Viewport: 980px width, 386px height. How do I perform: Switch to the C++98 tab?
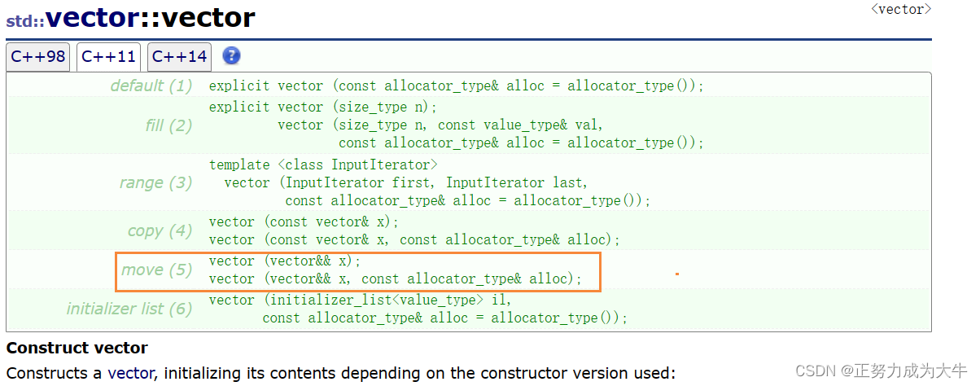click(x=38, y=57)
